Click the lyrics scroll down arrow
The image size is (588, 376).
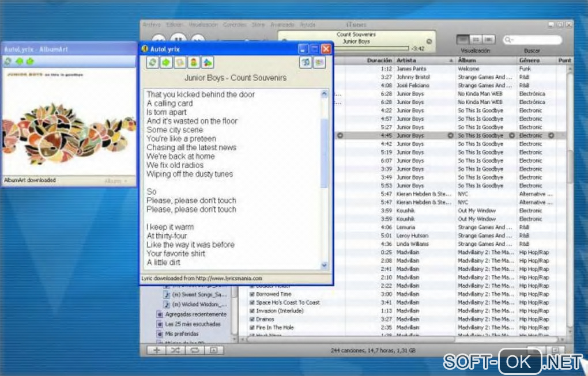click(x=325, y=265)
